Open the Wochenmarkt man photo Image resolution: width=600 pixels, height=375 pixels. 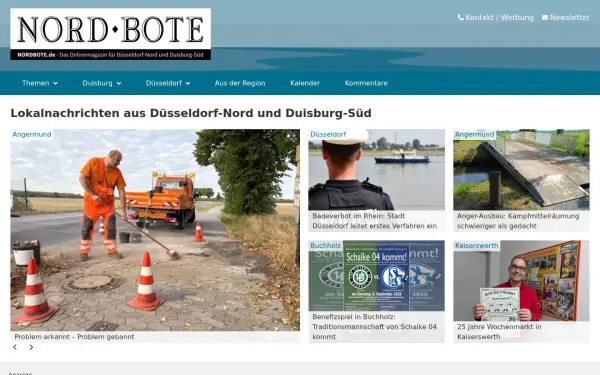521,280
